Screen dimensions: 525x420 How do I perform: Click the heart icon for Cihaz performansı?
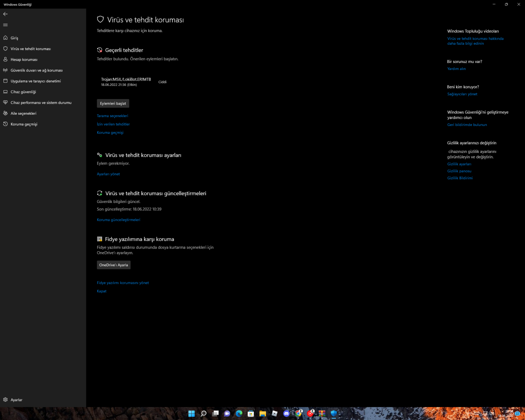[5, 103]
